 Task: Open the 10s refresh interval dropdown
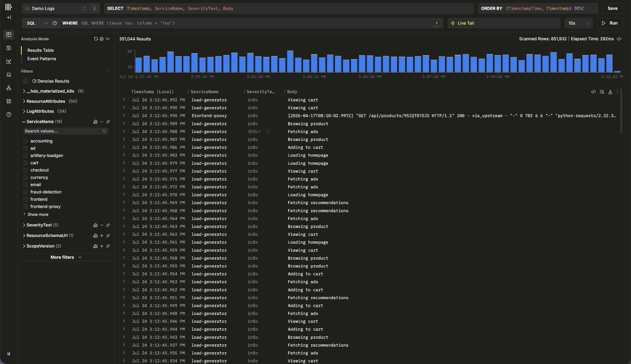click(578, 23)
